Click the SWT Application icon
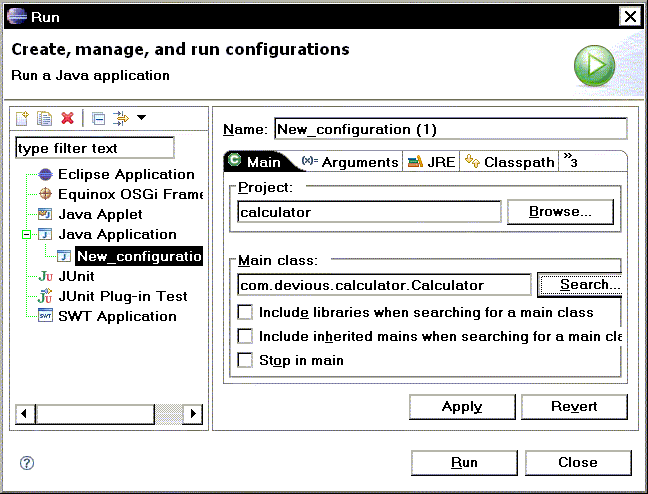The image size is (648, 494). pos(45,316)
